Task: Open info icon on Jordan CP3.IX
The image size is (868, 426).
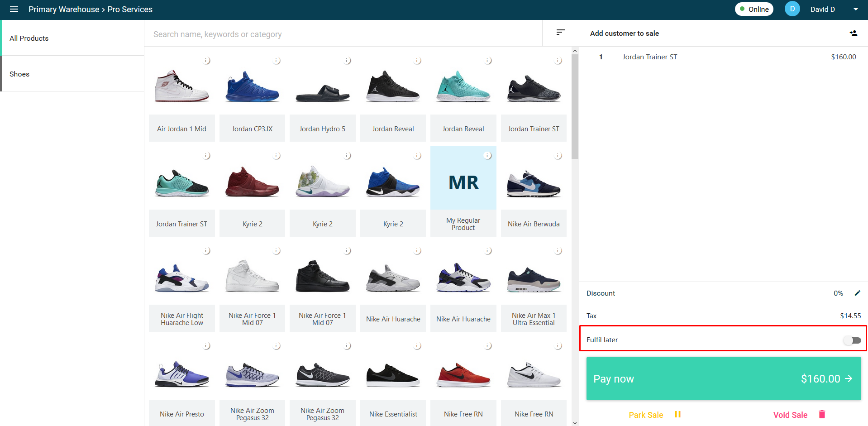Action: (277, 61)
